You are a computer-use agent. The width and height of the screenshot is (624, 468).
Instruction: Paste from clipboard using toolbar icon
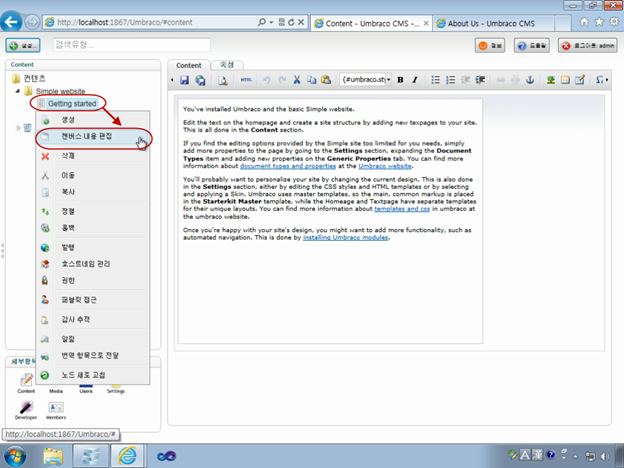tap(326, 80)
